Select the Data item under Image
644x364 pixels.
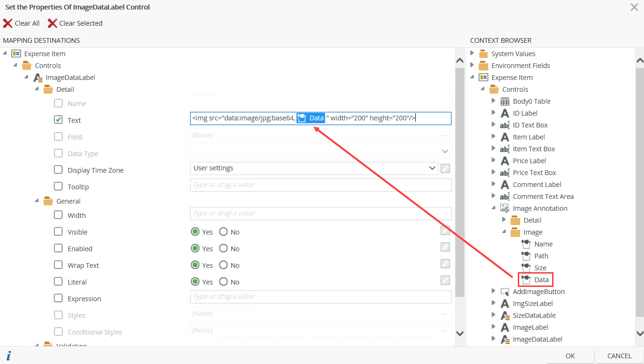tap(541, 280)
